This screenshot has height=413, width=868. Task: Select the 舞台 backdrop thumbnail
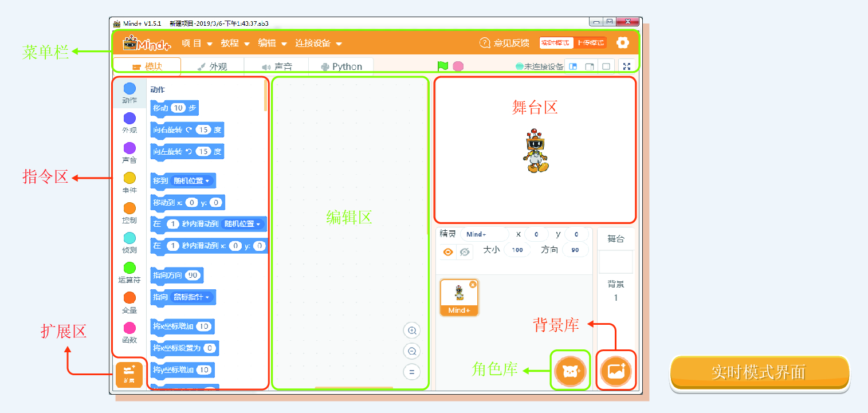(616, 262)
